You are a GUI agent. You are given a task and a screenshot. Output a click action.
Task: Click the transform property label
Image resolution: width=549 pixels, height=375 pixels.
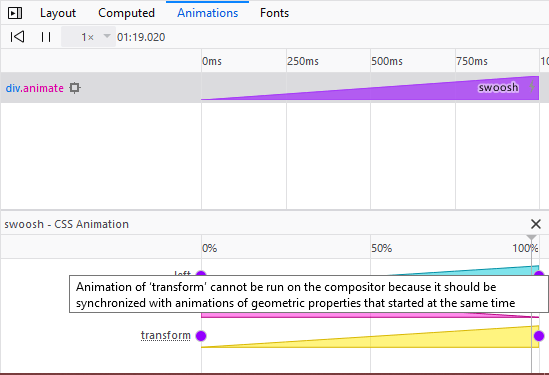166,335
